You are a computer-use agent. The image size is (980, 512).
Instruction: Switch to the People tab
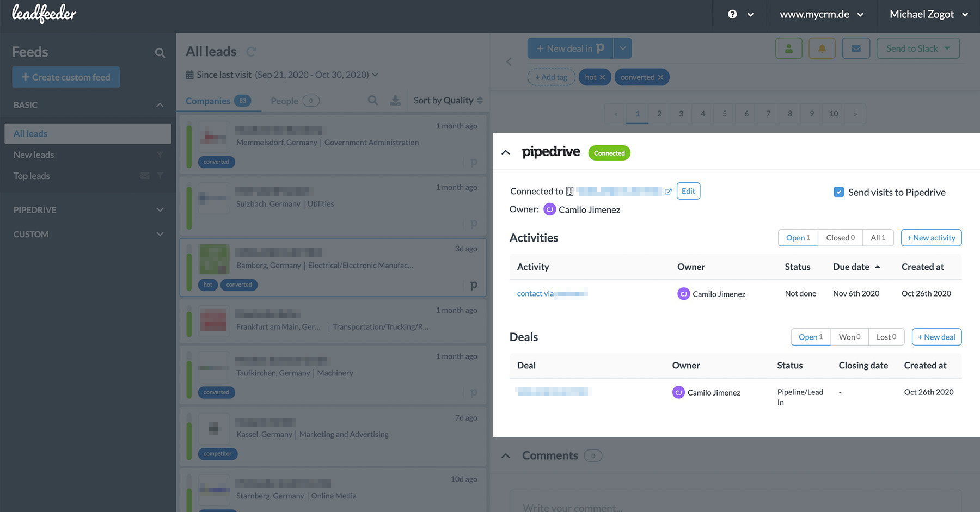pyautogui.click(x=285, y=101)
